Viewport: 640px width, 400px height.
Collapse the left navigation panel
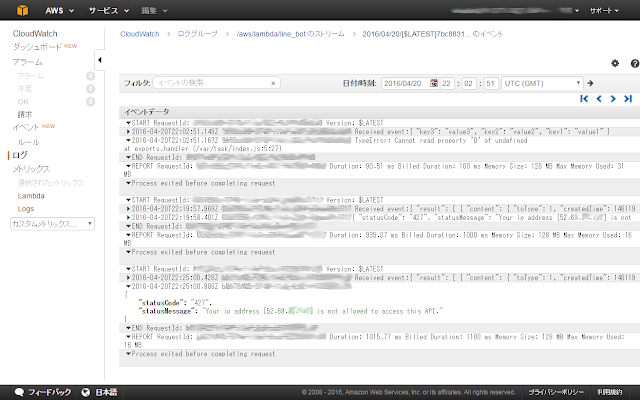click(x=100, y=60)
